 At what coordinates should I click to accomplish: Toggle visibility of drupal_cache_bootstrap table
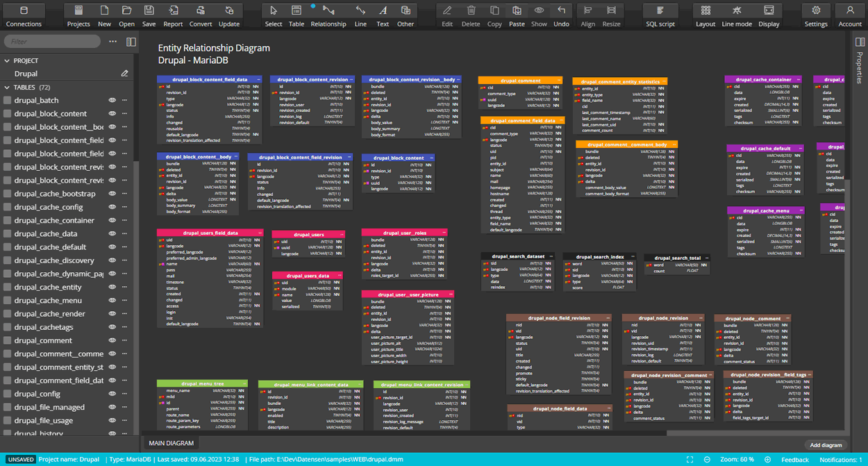(112, 194)
